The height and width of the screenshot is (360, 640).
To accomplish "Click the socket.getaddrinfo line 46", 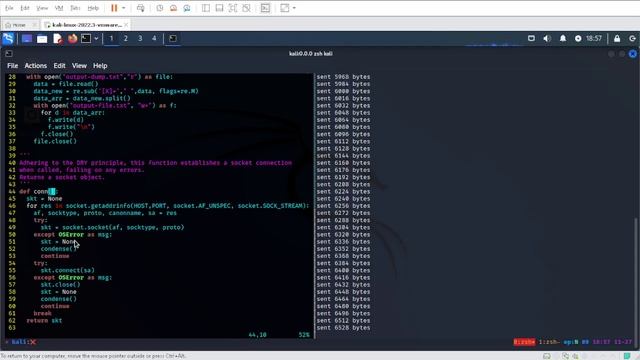I will [x=168, y=206].
